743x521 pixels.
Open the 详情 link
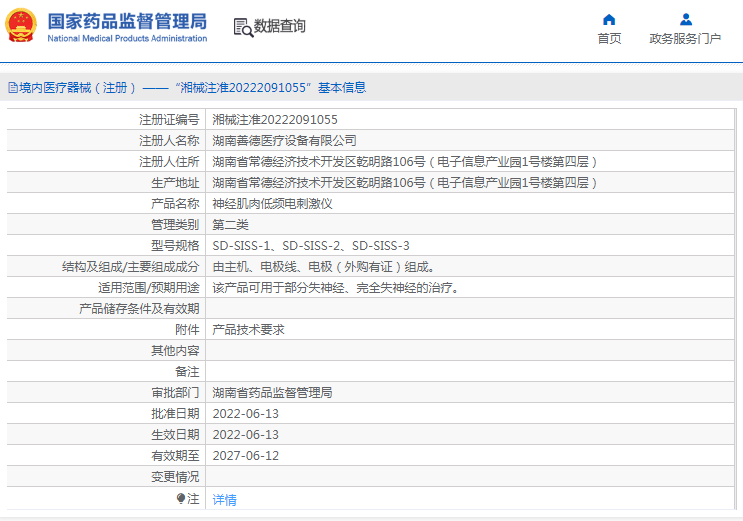coord(225,500)
